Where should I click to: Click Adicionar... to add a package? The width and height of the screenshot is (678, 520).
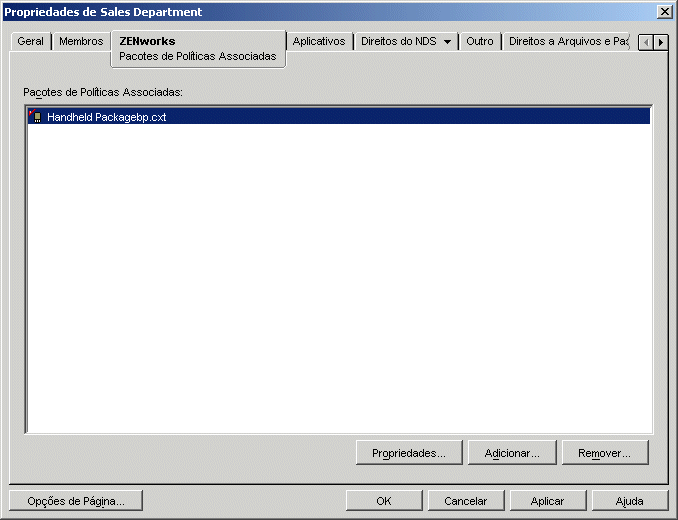(512, 453)
